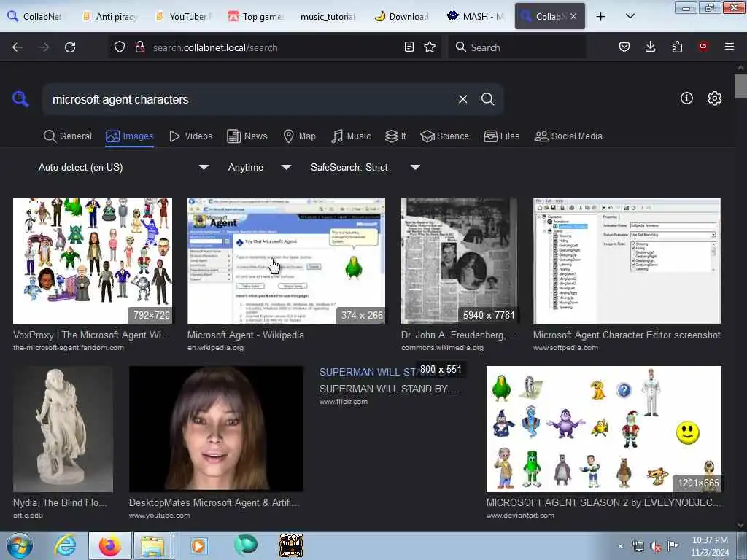This screenshot has width=747, height=560.
Task: Open Windows Explorer folder on taskbar
Action: 152,545
